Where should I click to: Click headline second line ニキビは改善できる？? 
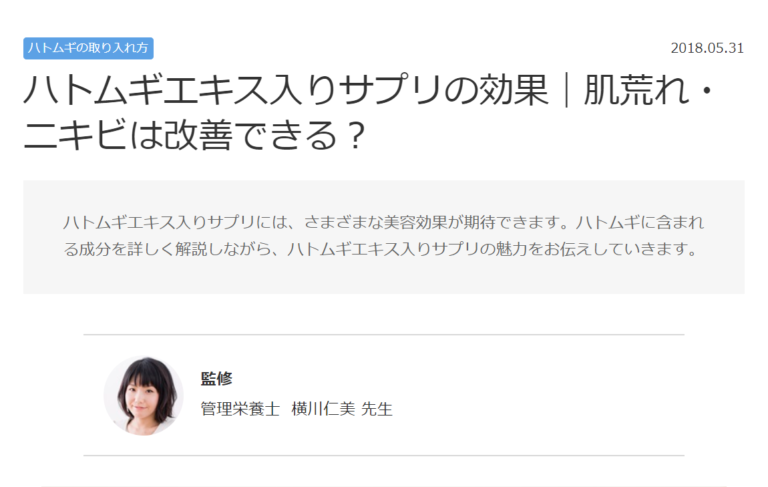pos(195,134)
